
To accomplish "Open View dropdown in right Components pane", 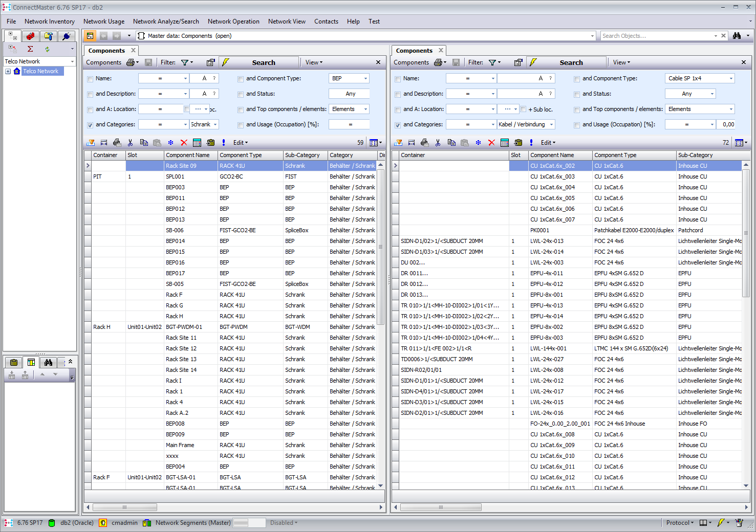I will [x=622, y=62].
